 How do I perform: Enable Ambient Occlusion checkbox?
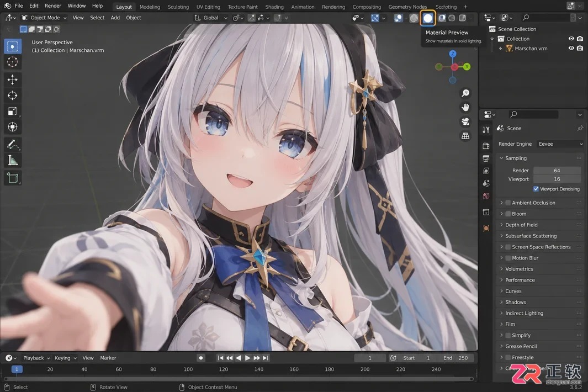[x=508, y=203]
